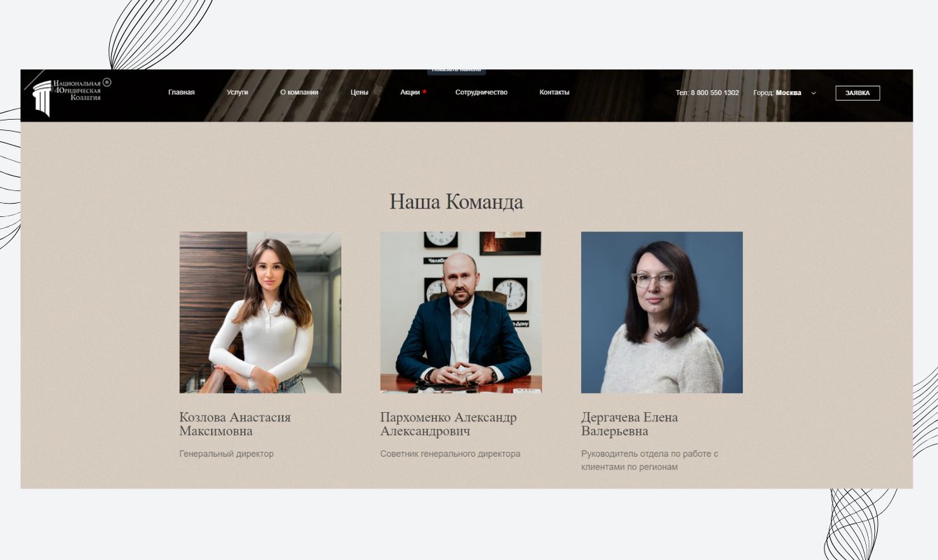
Task: Click the Национальная Юридическая Коллегия logo text
Action: 78,90
